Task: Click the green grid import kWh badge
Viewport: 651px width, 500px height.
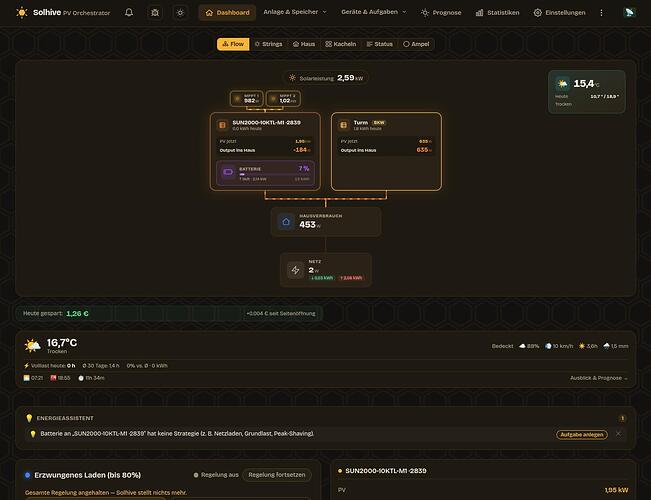Action: pos(322,278)
